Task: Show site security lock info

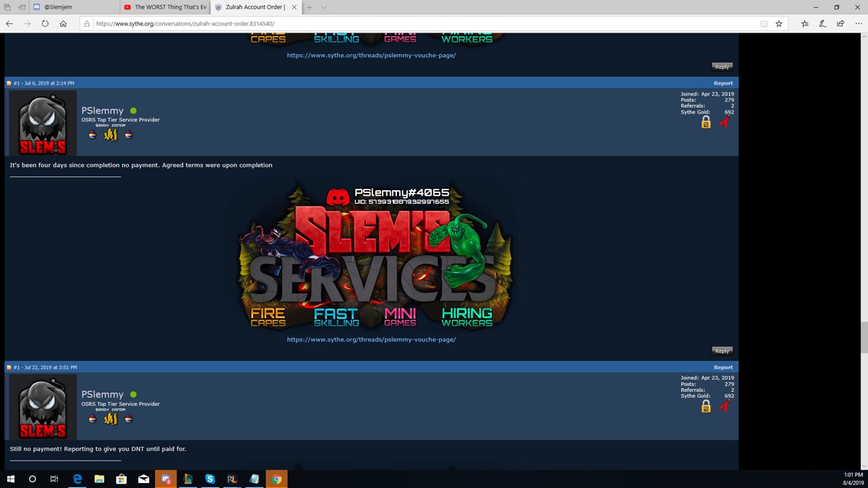Action: point(87,24)
